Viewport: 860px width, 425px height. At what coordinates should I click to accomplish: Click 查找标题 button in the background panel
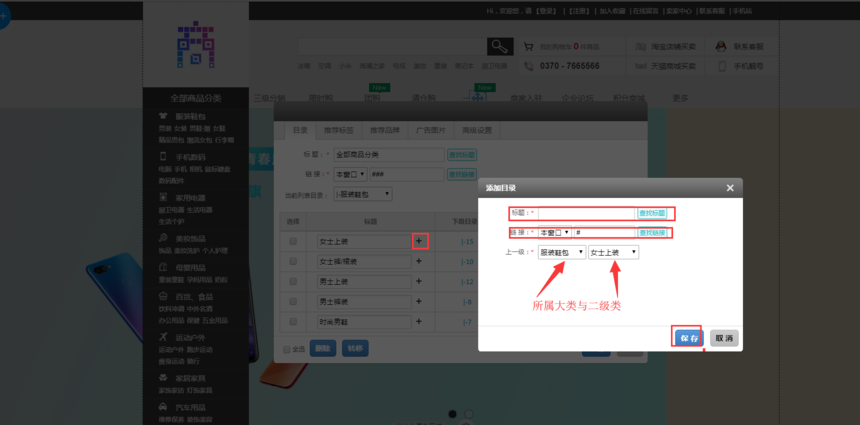462,155
